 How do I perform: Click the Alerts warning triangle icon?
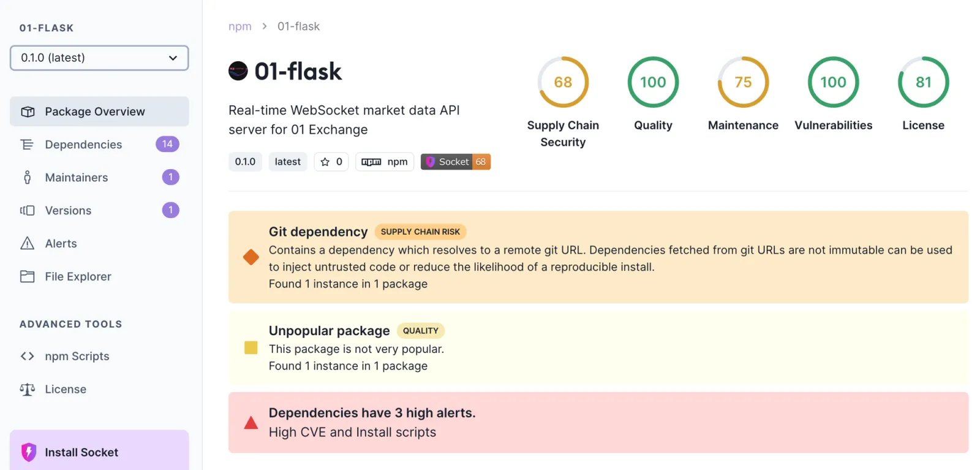[28, 243]
